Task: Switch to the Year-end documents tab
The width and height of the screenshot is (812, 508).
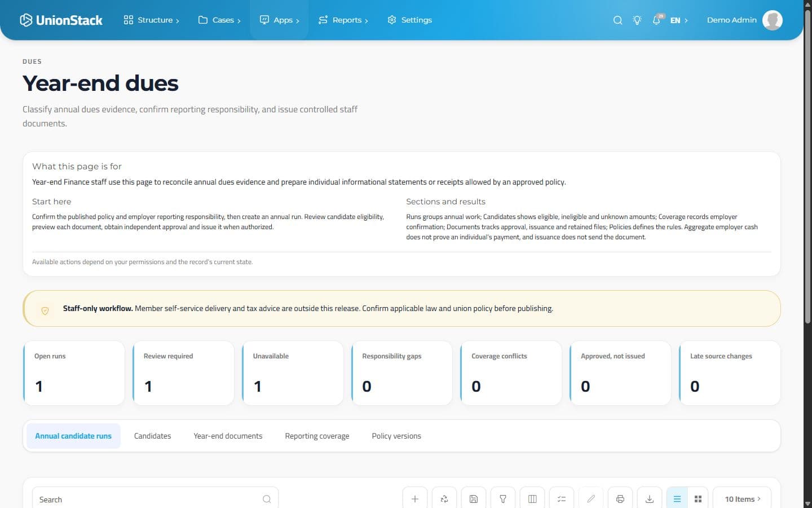Action: coord(228,436)
